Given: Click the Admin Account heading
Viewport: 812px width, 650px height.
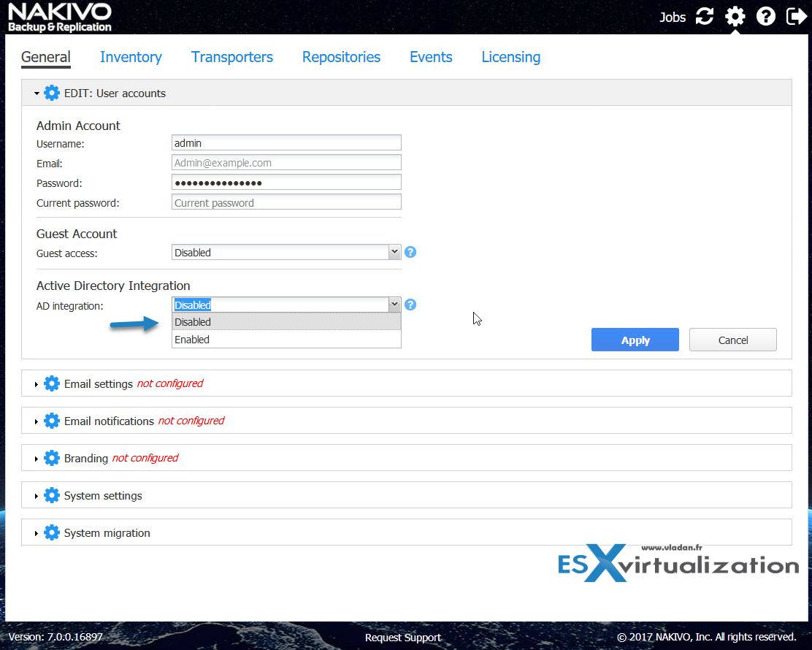Looking at the screenshot, I should pos(78,126).
